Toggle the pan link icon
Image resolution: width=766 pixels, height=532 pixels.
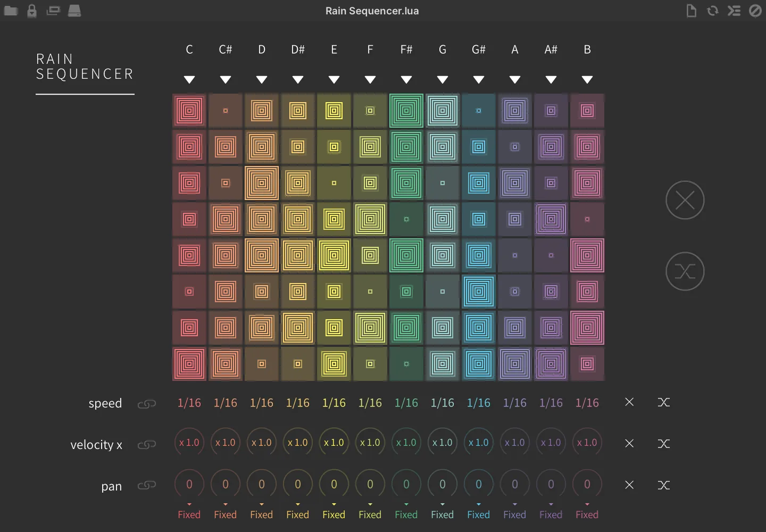click(x=147, y=485)
